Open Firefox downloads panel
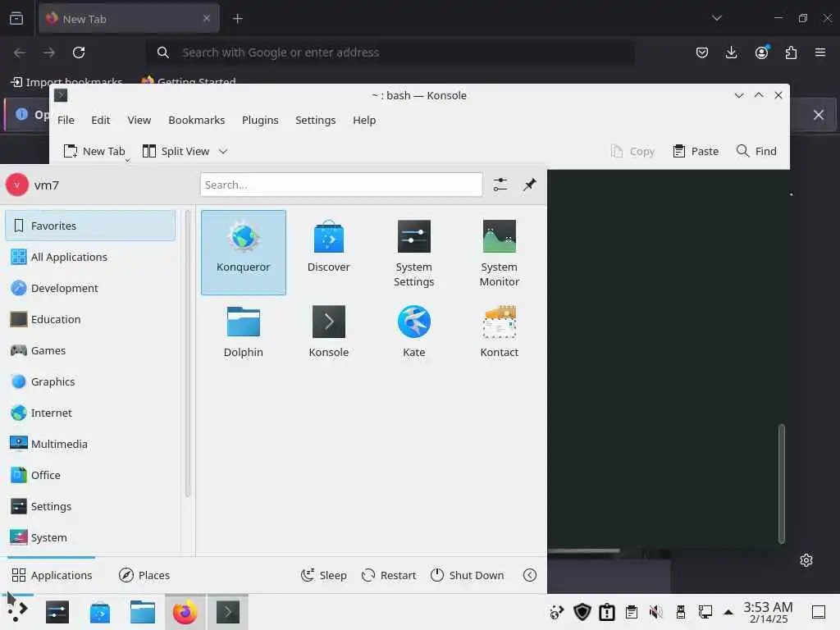Viewport: 840px width, 630px height. (731, 52)
